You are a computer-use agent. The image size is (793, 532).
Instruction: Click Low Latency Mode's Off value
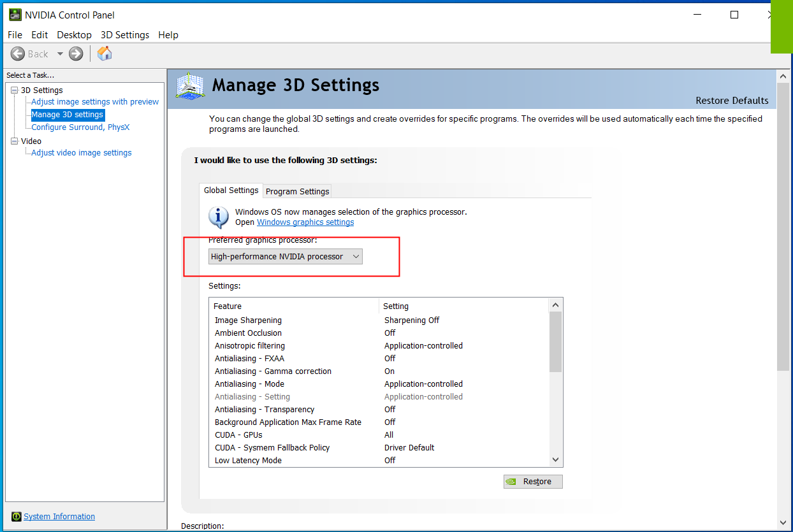pos(389,461)
